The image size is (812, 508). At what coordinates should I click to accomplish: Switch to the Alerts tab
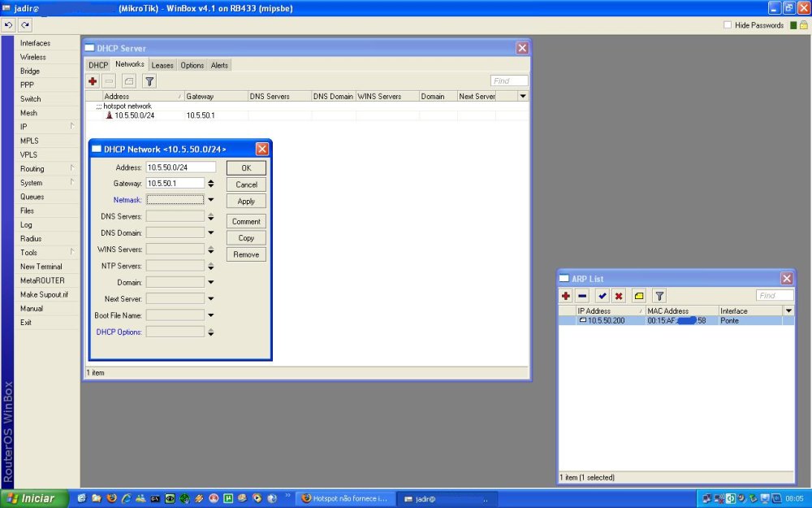click(219, 65)
